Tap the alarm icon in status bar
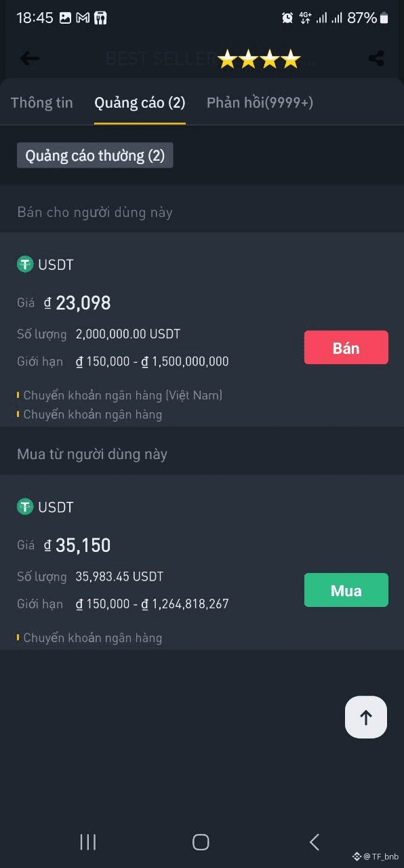The image size is (404, 868). [x=287, y=18]
